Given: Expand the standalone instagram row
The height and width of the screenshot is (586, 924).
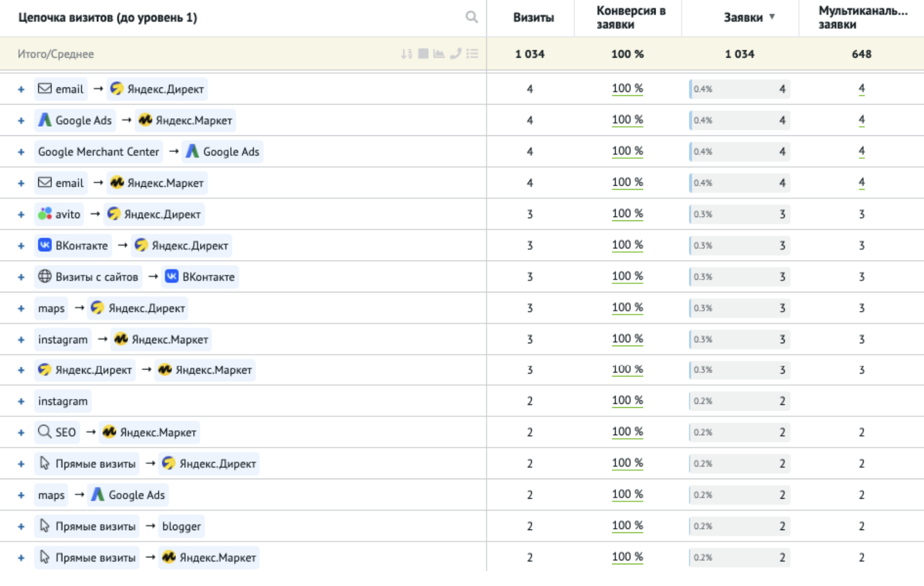Looking at the screenshot, I should tap(21, 402).
